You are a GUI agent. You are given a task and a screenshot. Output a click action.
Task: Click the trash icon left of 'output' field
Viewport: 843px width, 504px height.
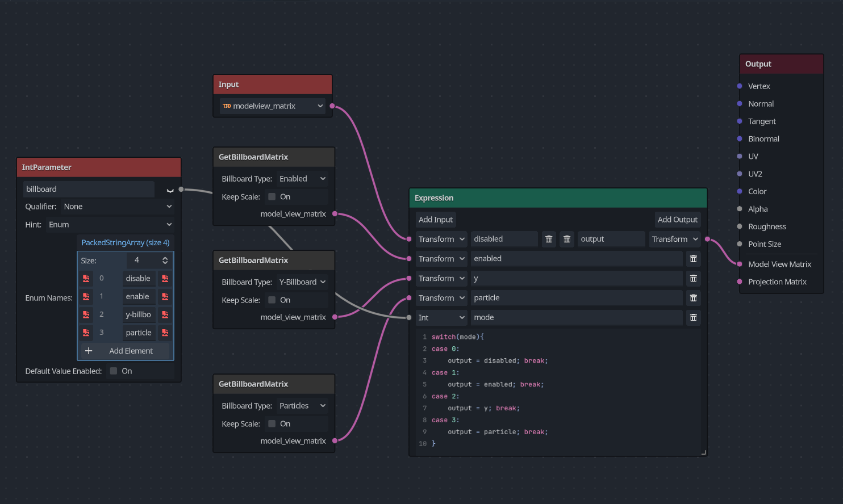567,239
